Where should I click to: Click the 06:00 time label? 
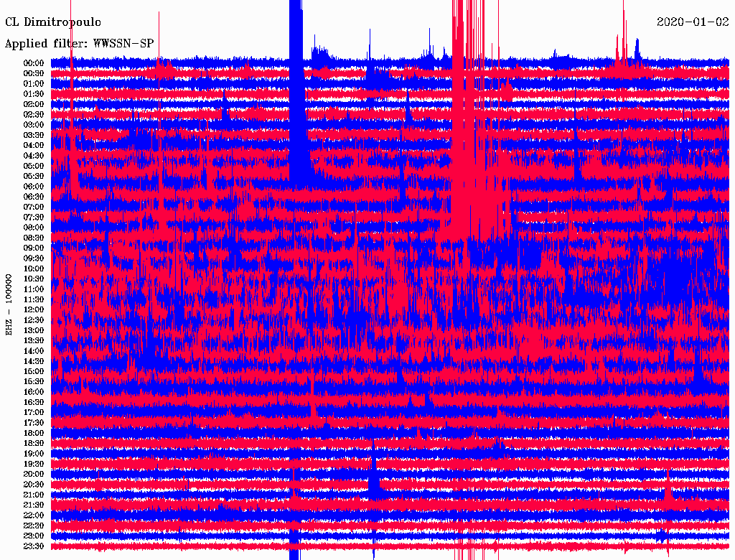(x=34, y=186)
